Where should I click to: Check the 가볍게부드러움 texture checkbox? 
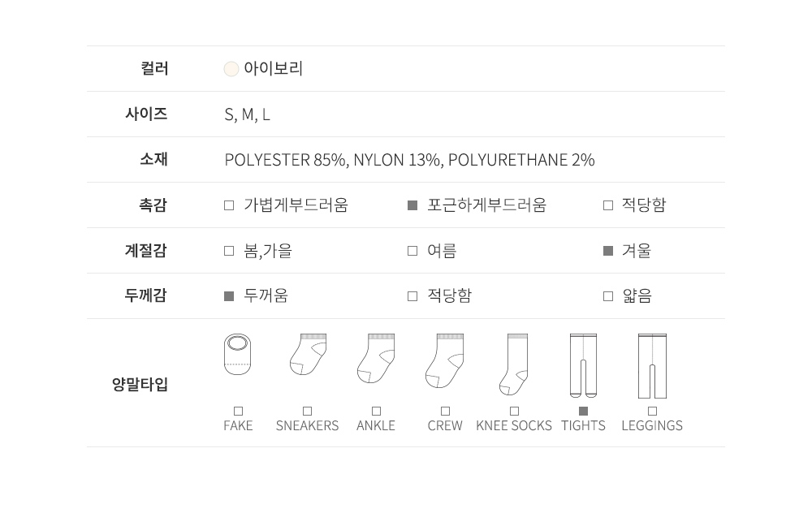[229, 205]
